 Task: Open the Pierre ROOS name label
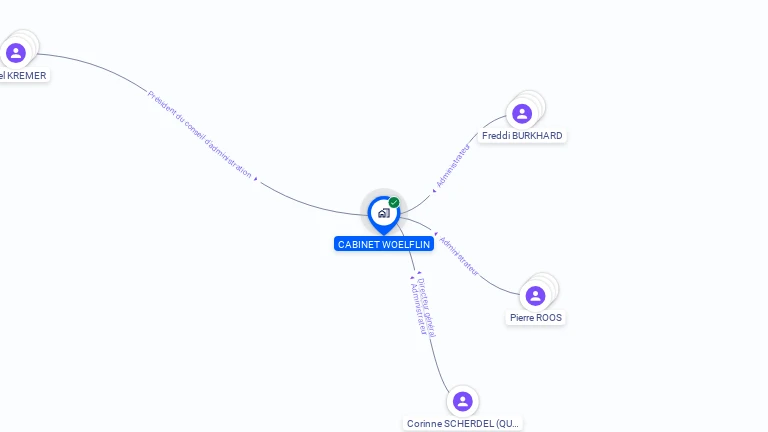click(x=536, y=318)
